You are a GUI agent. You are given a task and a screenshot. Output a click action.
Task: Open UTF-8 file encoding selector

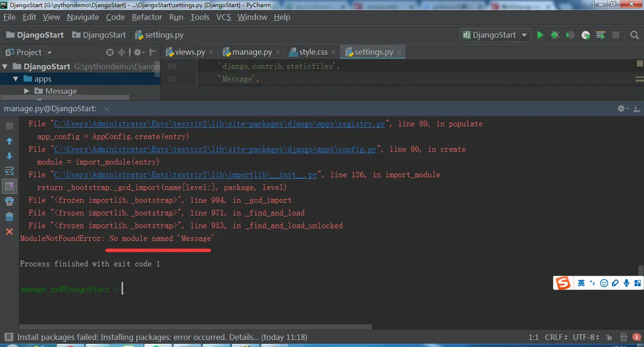(586, 337)
